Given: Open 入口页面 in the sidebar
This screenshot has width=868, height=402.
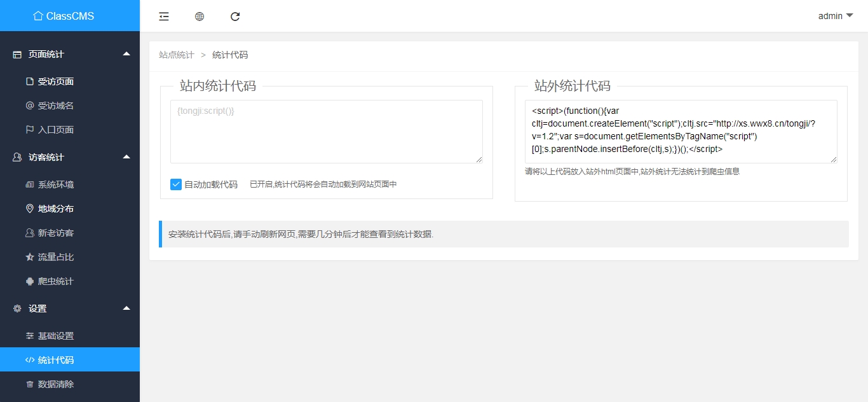Looking at the screenshot, I should pos(55,130).
